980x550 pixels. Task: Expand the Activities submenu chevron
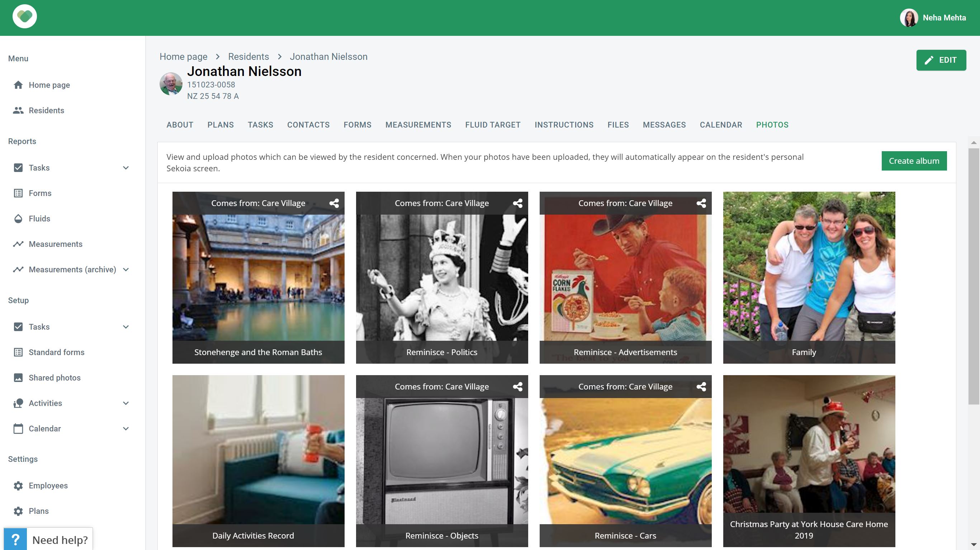[x=126, y=403]
